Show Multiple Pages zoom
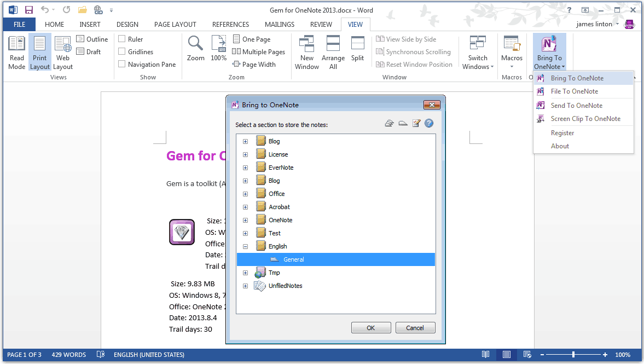The width and height of the screenshot is (644, 364). [258, 52]
